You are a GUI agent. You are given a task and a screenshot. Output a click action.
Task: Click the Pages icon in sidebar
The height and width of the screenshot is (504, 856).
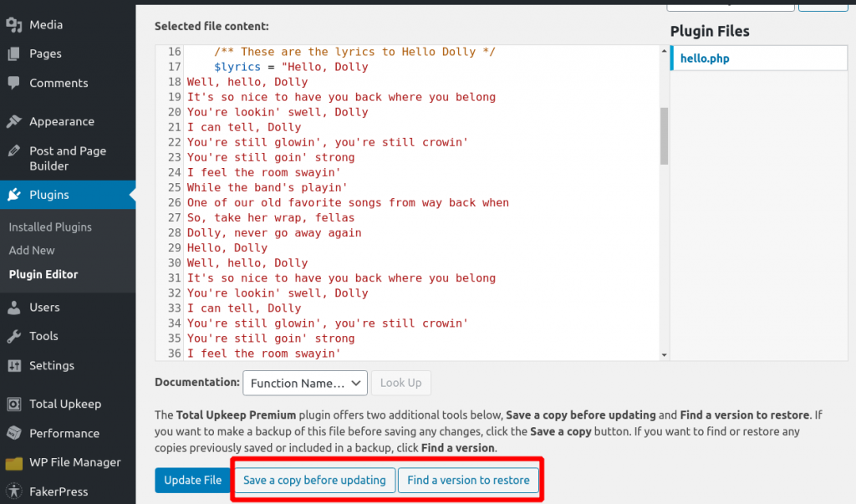coord(14,53)
